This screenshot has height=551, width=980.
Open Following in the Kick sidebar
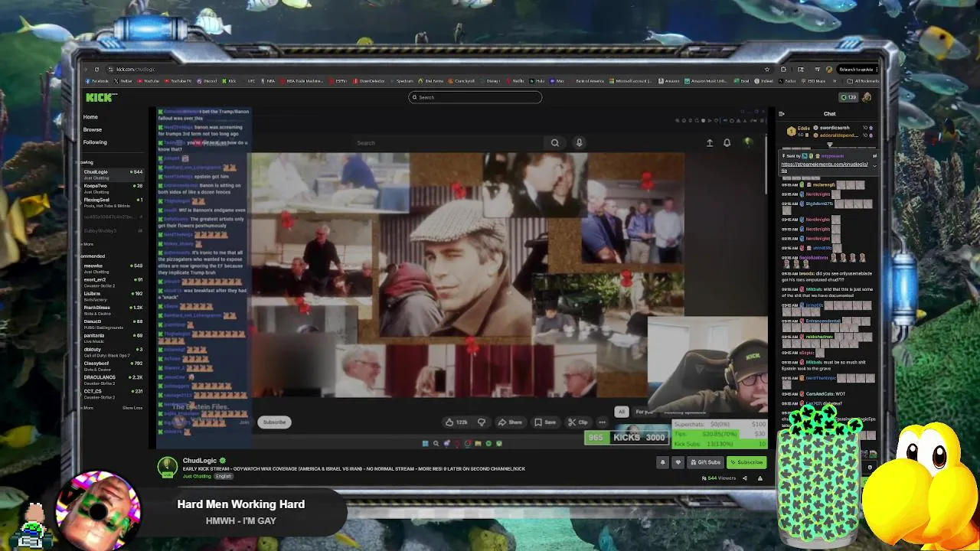95,142
